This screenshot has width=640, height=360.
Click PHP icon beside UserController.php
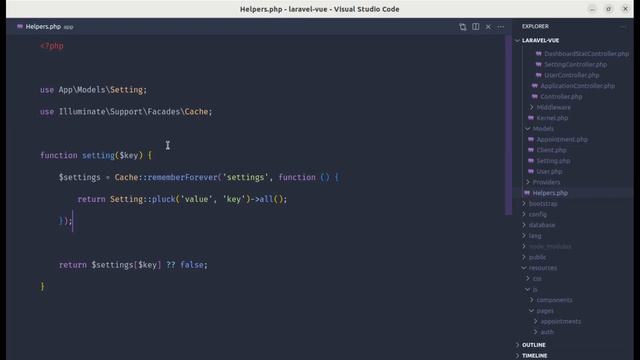[x=538, y=75]
